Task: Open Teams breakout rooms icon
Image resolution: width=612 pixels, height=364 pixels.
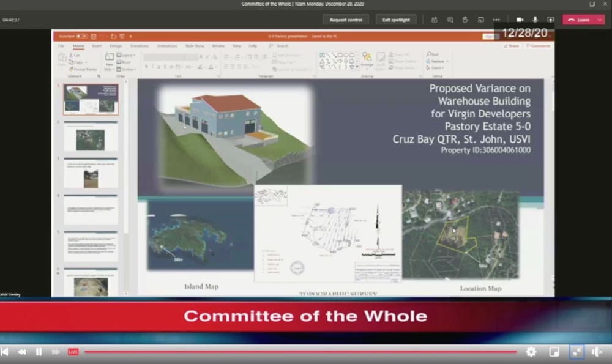Action: pos(481,20)
